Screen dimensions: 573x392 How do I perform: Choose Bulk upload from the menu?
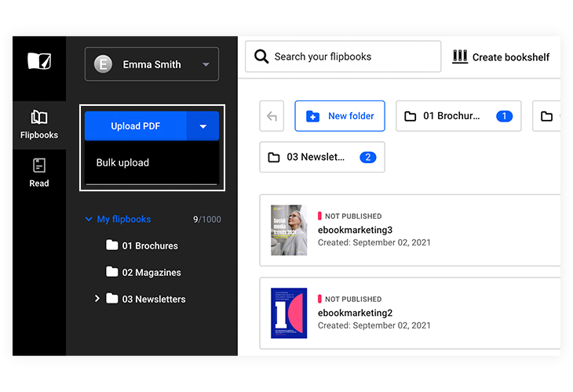coord(151,162)
